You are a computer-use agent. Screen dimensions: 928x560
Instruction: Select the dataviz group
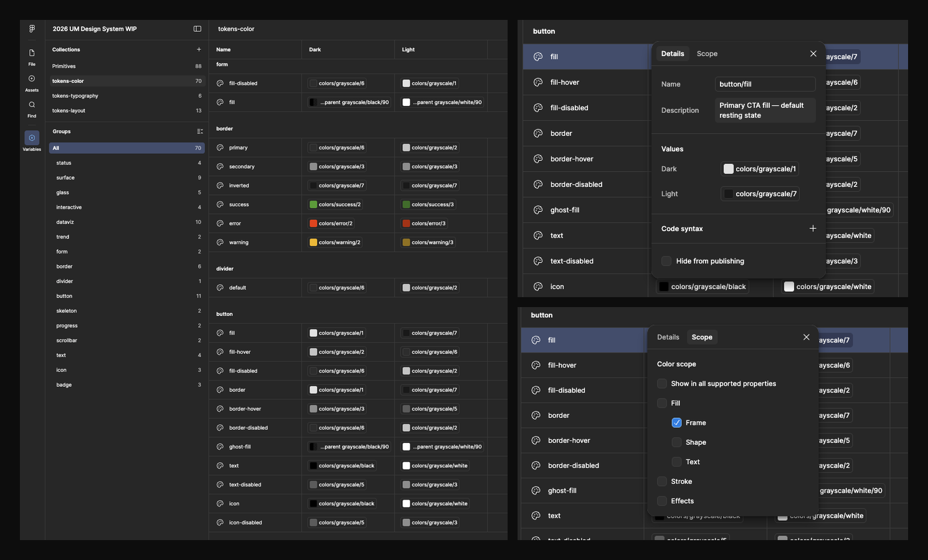click(x=127, y=222)
